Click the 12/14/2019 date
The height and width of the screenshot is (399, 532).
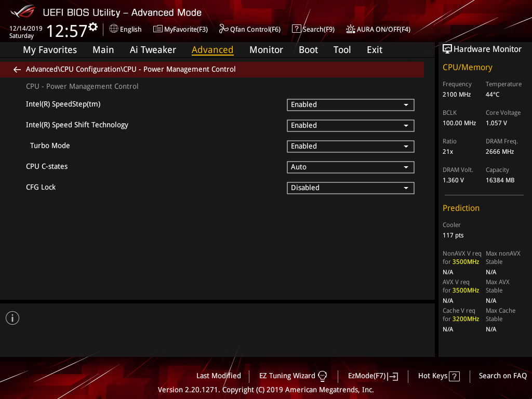[26, 29]
